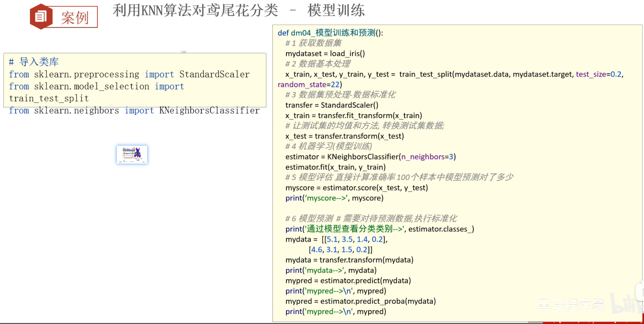
Task: Click the KNeighborsClassifier import name
Action: pos(209,111)
